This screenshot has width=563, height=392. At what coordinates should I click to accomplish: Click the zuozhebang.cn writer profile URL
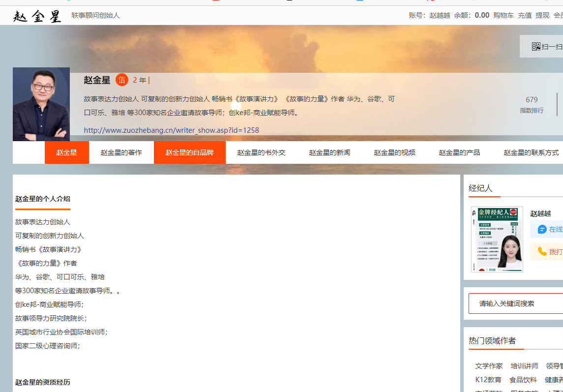point(171,130)
